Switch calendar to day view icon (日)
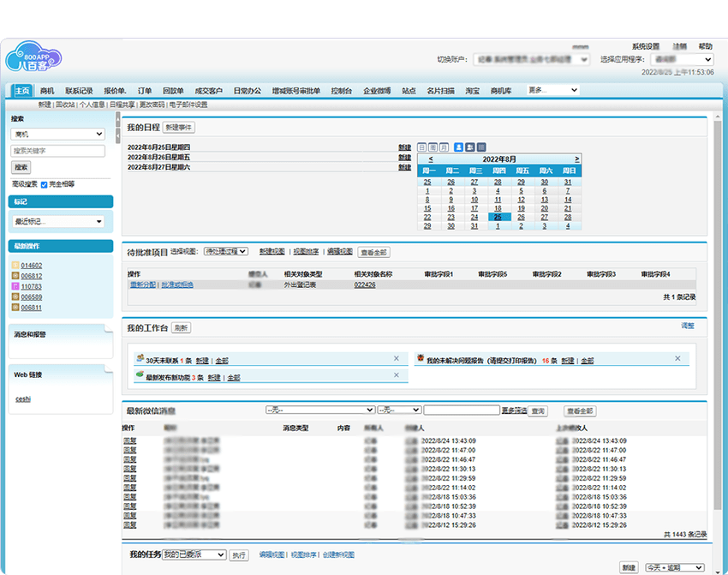This screenshot has height=575, width=728. [422, 147]
